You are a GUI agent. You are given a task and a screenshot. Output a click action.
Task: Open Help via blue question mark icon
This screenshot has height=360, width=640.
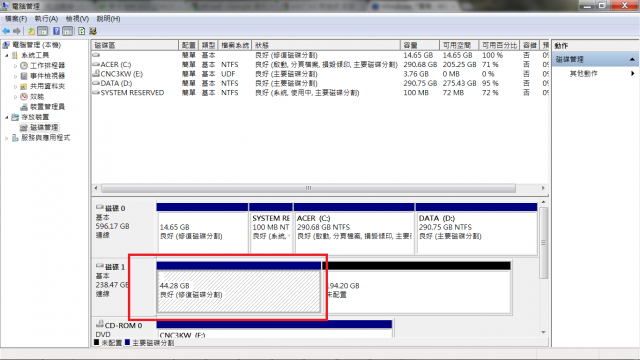[x=56, y=31]
